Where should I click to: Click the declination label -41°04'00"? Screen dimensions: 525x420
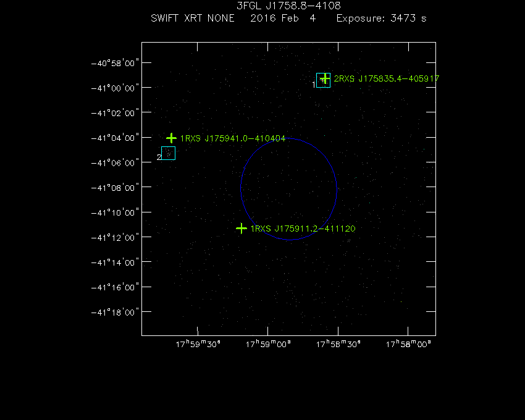pos(115,138)
